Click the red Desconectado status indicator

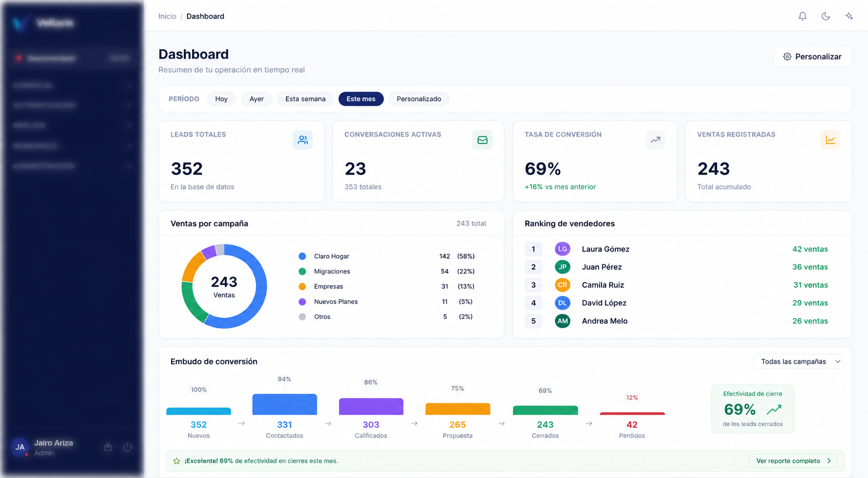[x=19, y=58]
